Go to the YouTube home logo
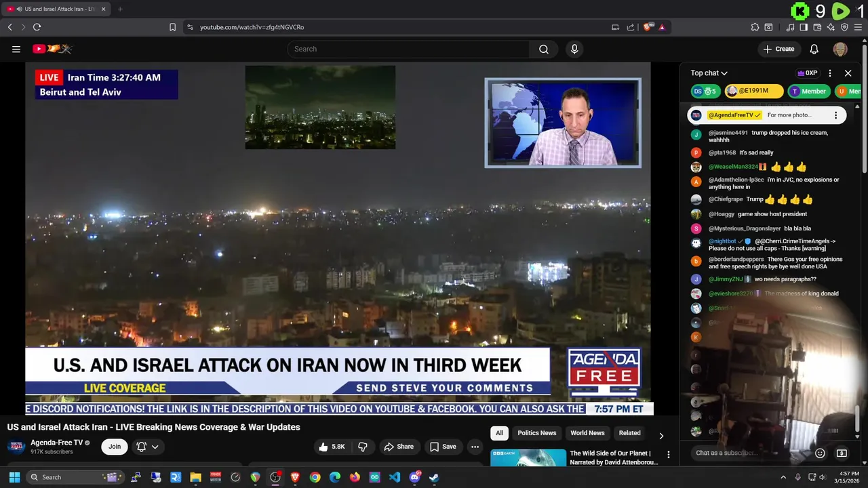This screenshot has height=488, width=868. 52,49
